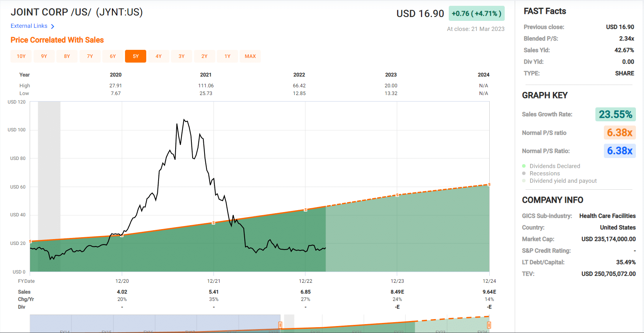Click the JOINT CORP /US/ (JYNT:US) title
This screenshot has width=644, height=333.
(77, 12)
